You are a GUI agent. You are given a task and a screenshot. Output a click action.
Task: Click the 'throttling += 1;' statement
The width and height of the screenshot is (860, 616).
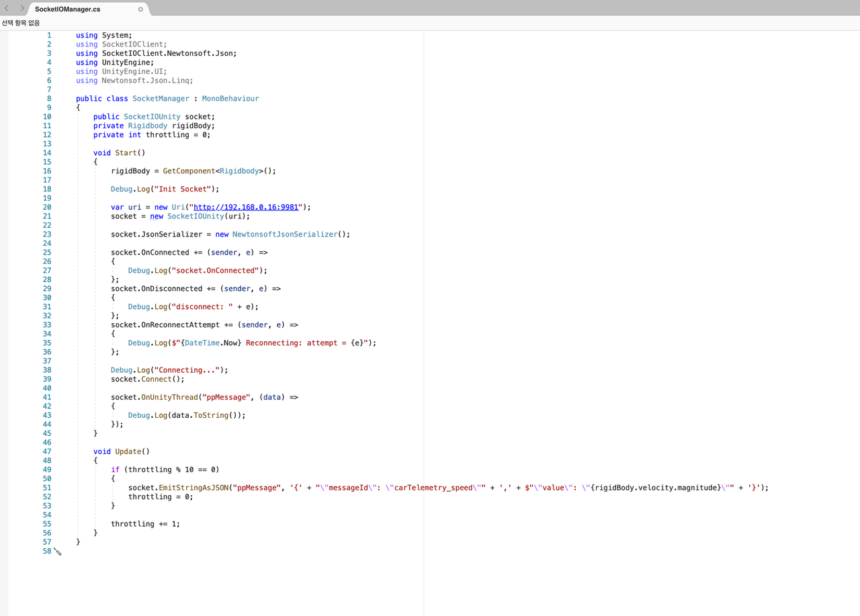coord(146,525)
